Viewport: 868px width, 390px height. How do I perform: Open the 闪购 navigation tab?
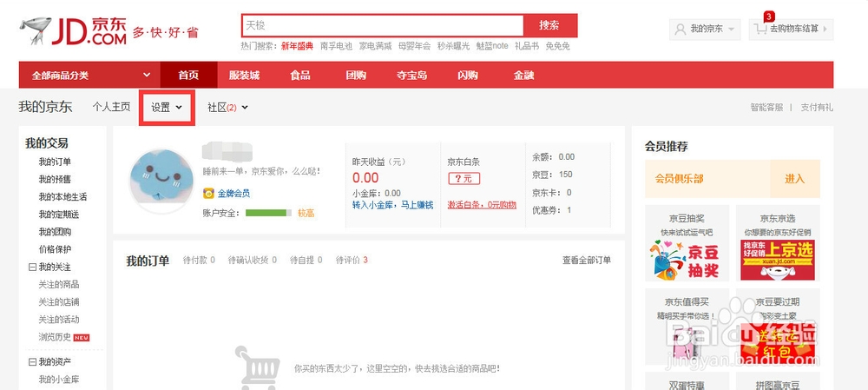[468, 76]
